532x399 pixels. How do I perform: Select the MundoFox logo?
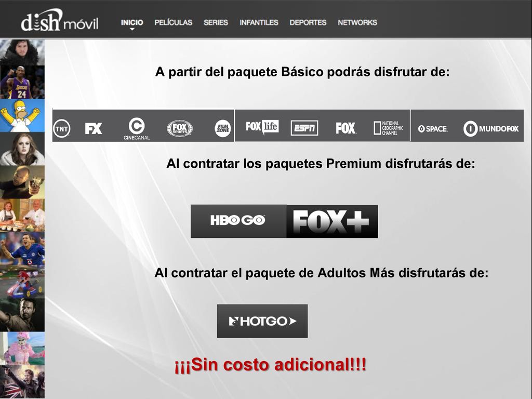click(x=491, y=129)
